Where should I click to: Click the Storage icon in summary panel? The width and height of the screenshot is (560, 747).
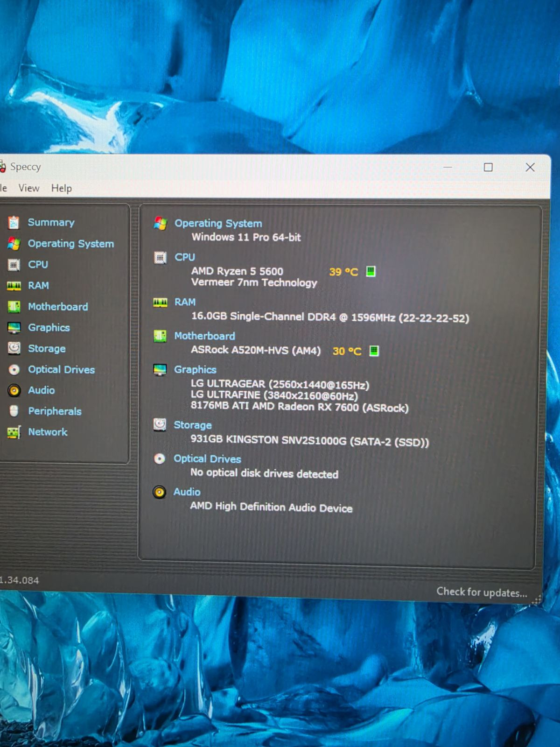(x=160, y=424)
